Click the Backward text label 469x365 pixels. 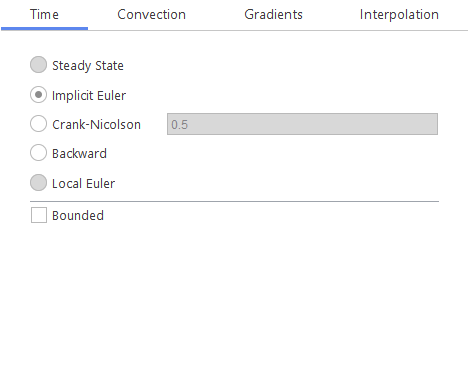[79, 154]
